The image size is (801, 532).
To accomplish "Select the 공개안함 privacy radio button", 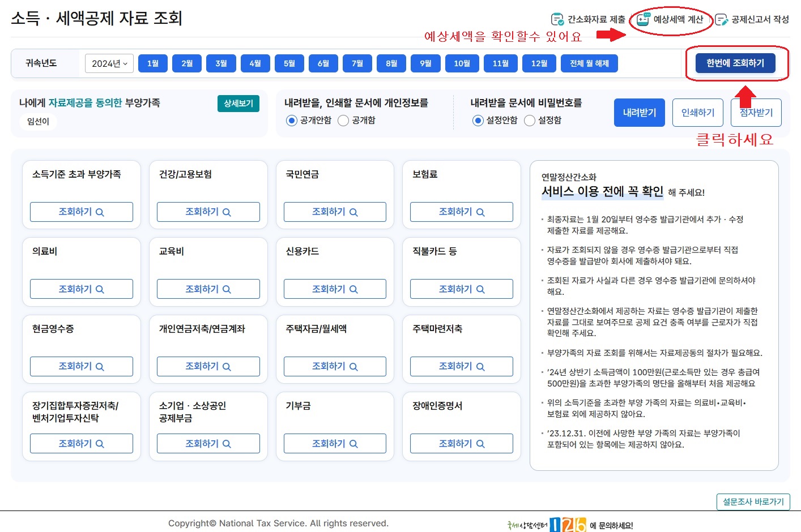I will 291,121.
